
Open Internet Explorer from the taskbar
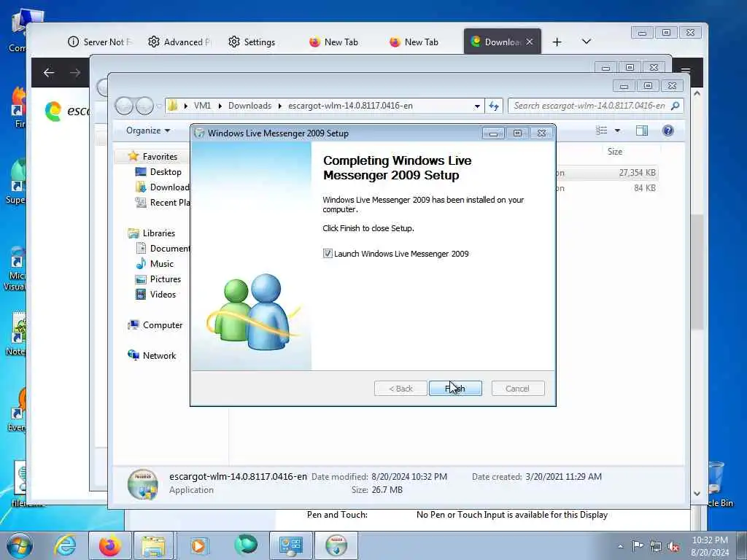64,545
